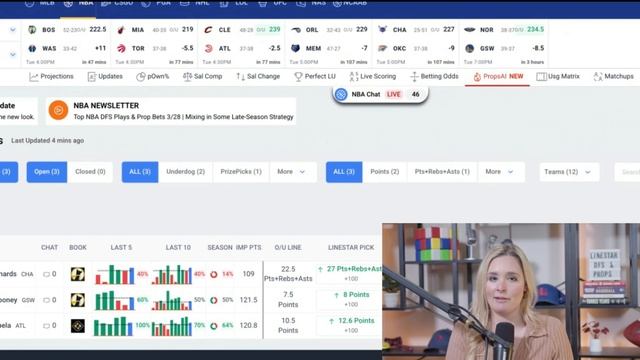Click the Atlanta Hawks logo beside ATL in game card
Viewport: 640px width, 360px height.
[209, 48]
